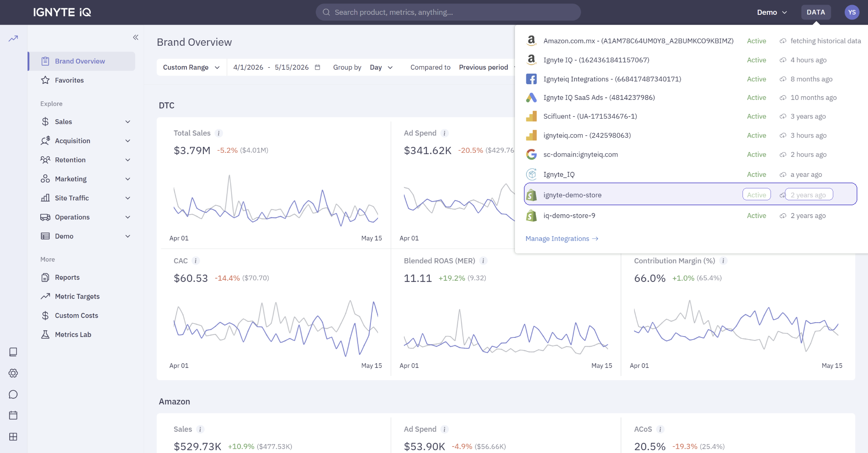This screenshot has width=868, height=453.
Task: Click the Shopify logo for iq-demo-store-9
Action: coord(531,215)
